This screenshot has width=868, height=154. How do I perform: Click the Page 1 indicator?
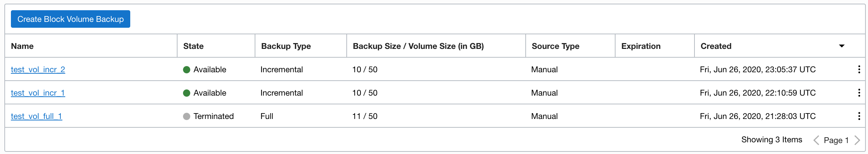click(836, 140)
